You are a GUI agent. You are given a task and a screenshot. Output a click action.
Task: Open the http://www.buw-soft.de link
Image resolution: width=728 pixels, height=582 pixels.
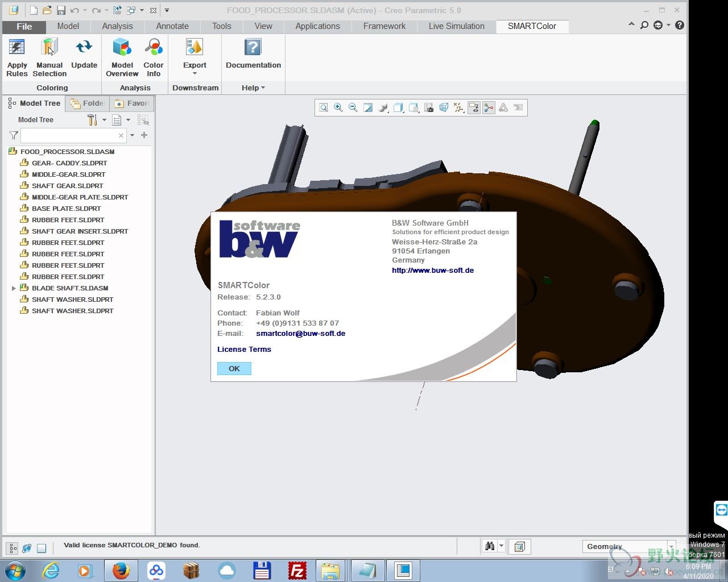[x=433, y=271]
